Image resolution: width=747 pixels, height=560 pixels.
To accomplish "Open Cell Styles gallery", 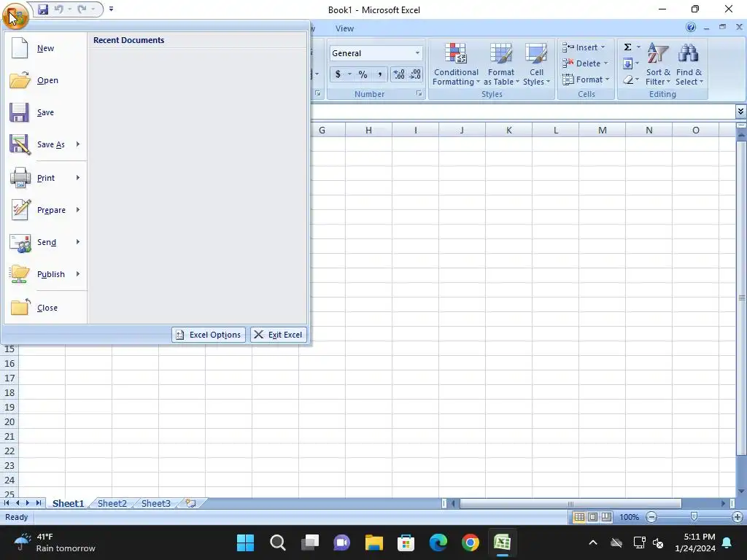I will 536,64.
